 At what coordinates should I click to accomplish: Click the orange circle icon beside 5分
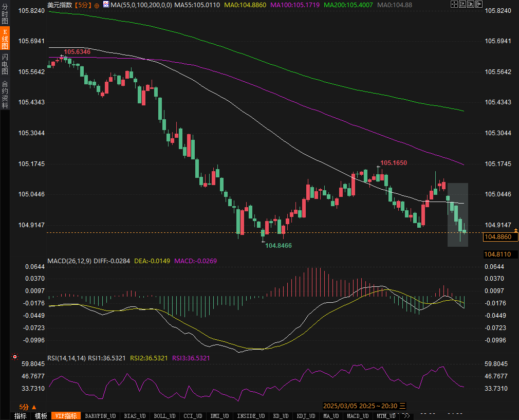tap(97, 5)
